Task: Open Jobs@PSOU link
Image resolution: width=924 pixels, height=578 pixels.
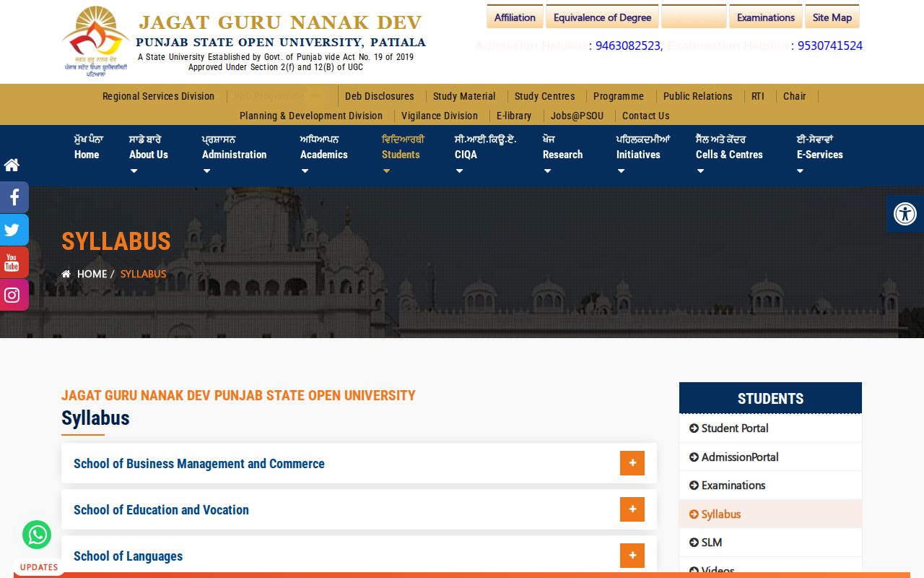Action: pyautogui.click(x=577, y=116)
